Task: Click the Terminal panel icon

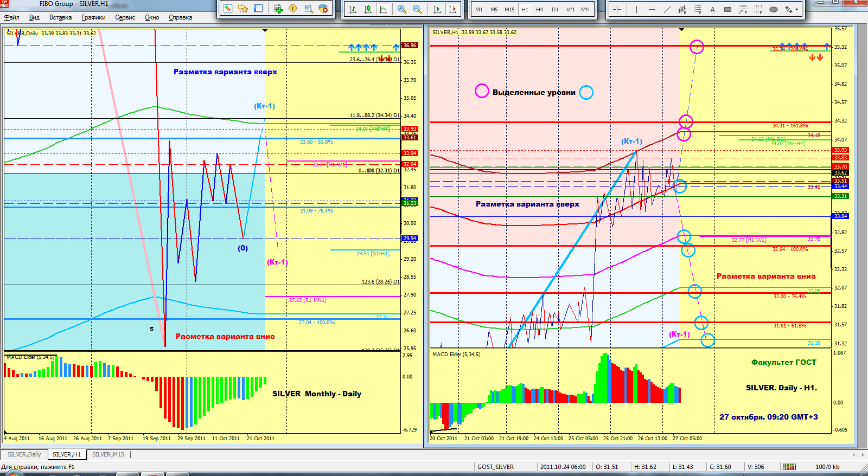Action: coord(258,9)
